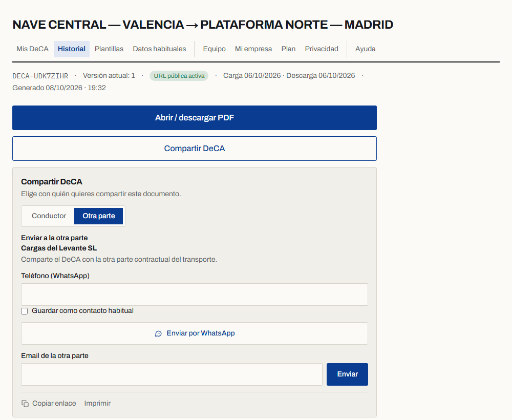512x420 pixels.
Task: Click Abrir / descargar PDF button
Action: [195, 118]
